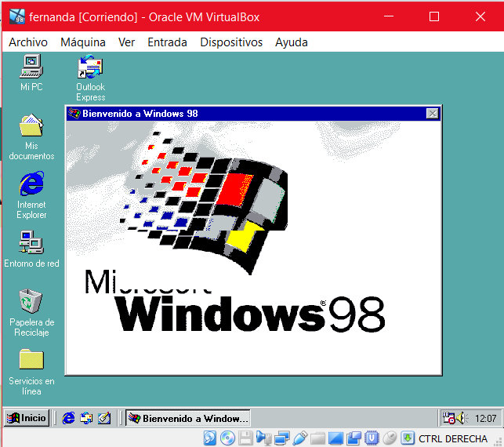
Task: Open the Servicios en línea folder
Action: tap(31, 360)
